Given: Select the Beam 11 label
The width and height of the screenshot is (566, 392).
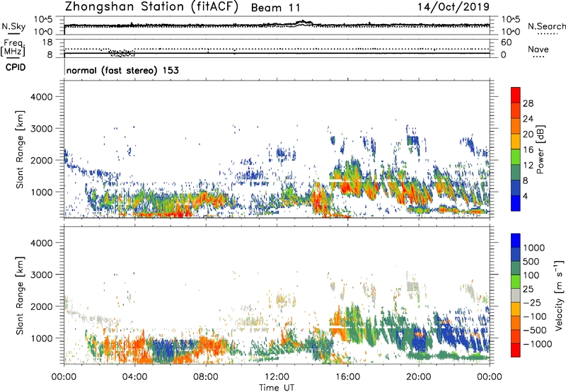Looking at the screenshot, I should 275,8.
